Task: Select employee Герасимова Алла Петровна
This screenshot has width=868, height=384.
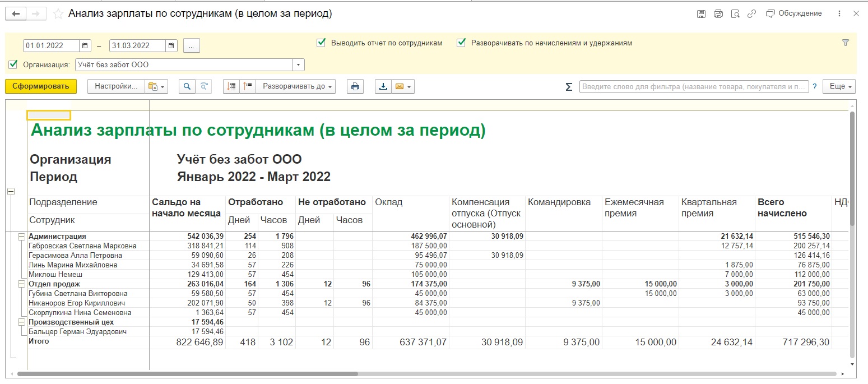Action: click(x=75, y=256)
